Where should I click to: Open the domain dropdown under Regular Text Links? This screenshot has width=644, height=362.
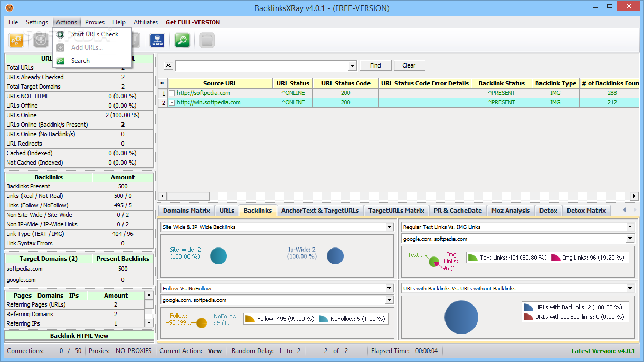630,239
